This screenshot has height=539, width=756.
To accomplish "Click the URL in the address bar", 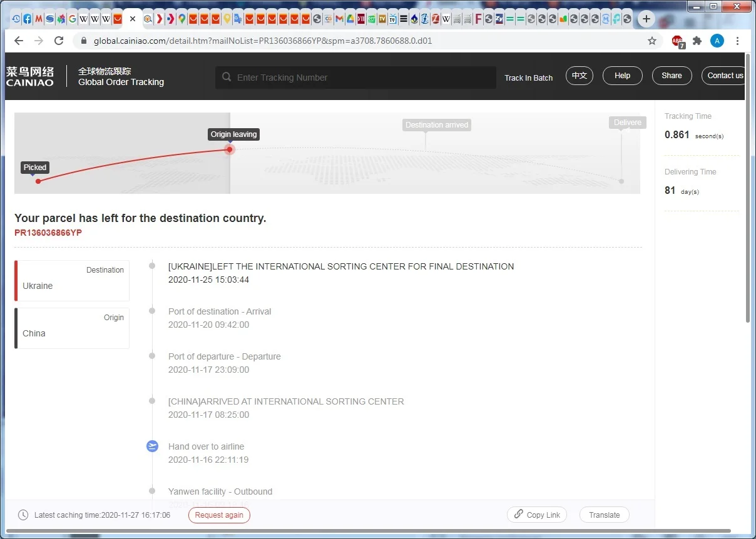I will (263, 41).
